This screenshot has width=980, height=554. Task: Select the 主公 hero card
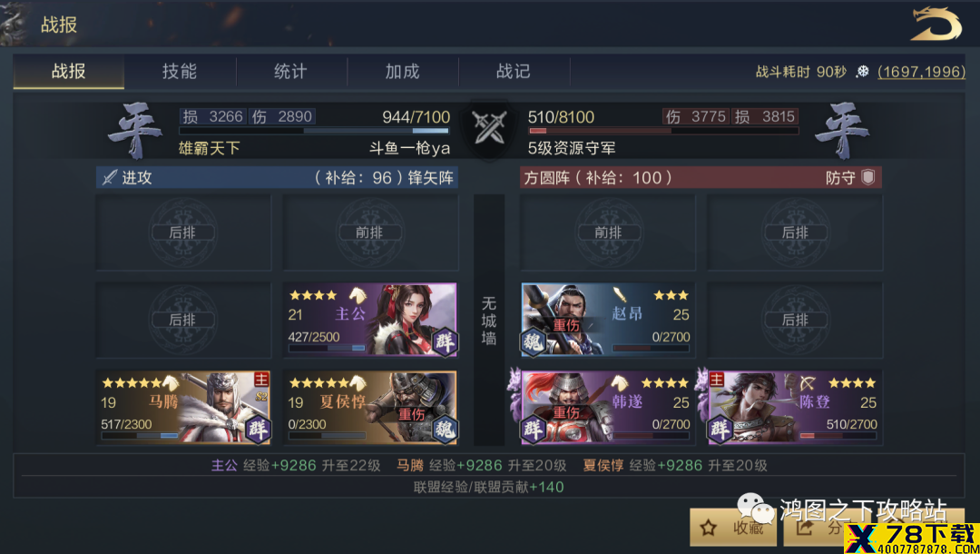click(370, 321)
